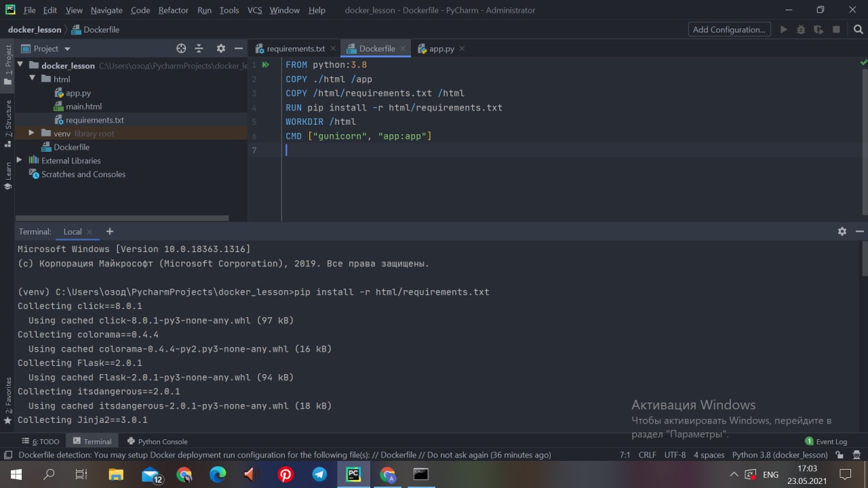Toggle the Structure tool window sidebar button
868x488 pixels.
7,123
